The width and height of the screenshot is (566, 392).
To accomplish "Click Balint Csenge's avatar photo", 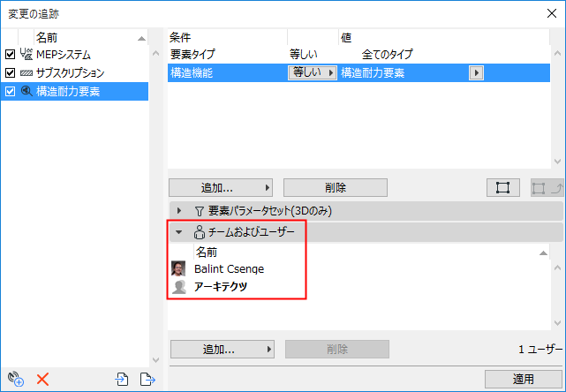I will pos(178,268).
